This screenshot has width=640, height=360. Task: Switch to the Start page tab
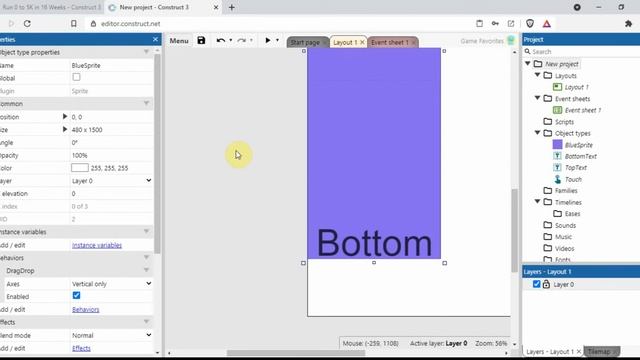pos(305,42)
